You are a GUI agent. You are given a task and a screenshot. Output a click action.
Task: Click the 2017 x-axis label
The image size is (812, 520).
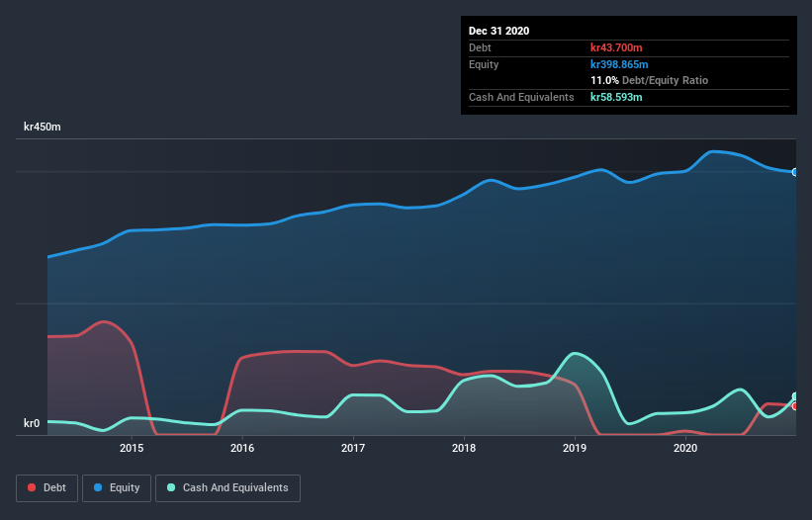(x=353, y=448)
